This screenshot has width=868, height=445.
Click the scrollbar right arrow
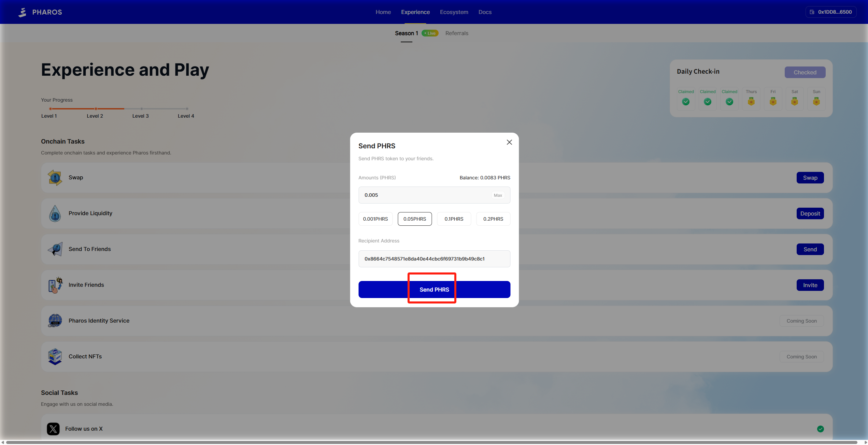pos(865,442)
